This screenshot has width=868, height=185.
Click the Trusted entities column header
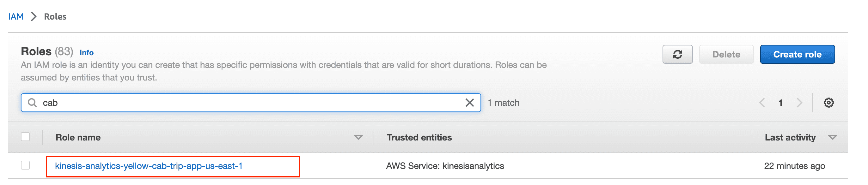coord(419,137)
